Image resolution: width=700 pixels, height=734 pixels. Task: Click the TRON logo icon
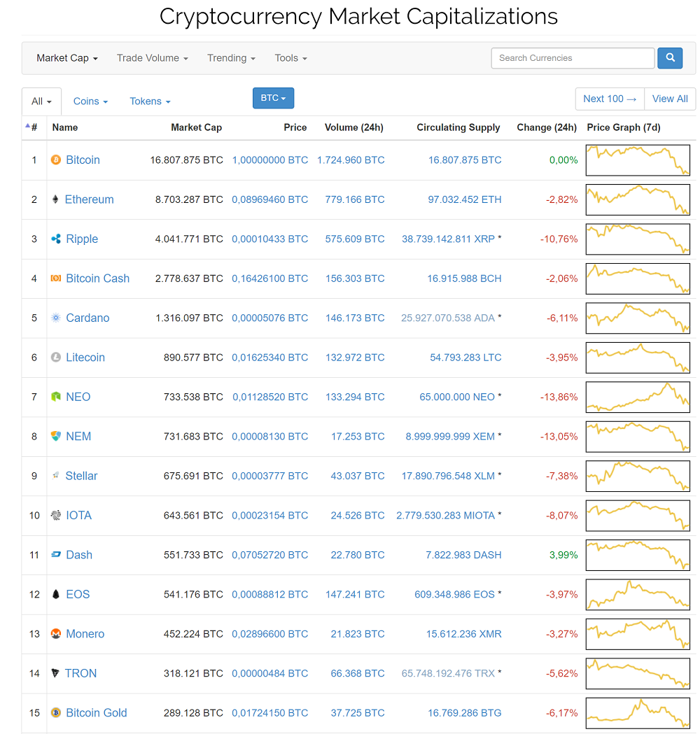55,673
